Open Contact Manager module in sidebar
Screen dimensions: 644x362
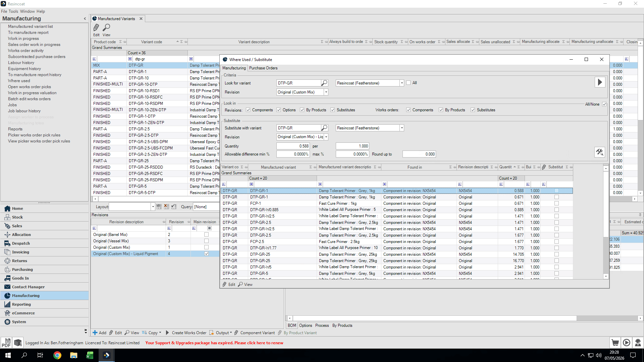(x=44, y=287)
